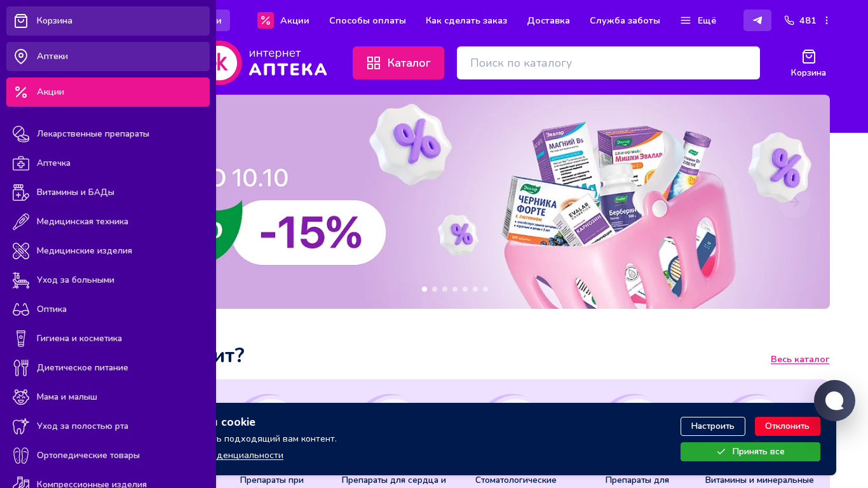Expand the Ещё menu
The image size is (868, 488).
point(698,20)
